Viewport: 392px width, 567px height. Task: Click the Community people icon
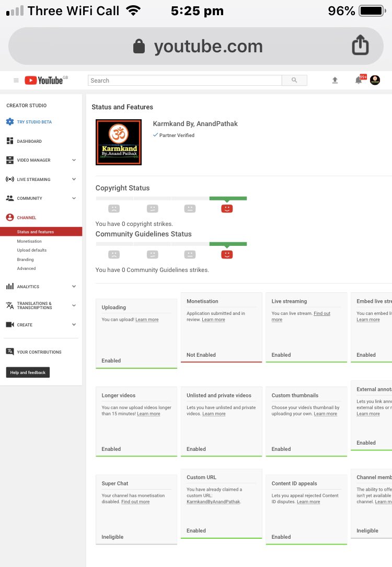[x=10, y=198]
